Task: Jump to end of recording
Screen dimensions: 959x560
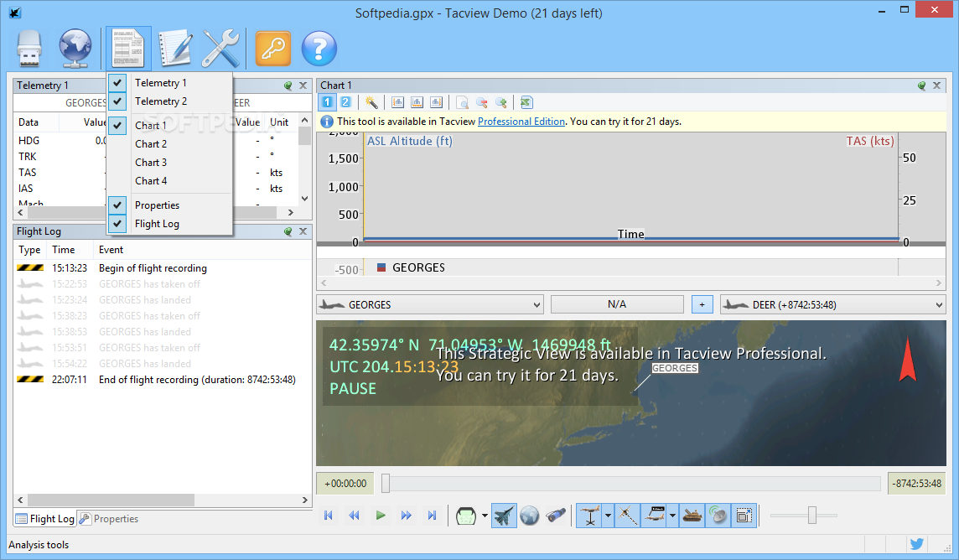Action: point(432,516)
